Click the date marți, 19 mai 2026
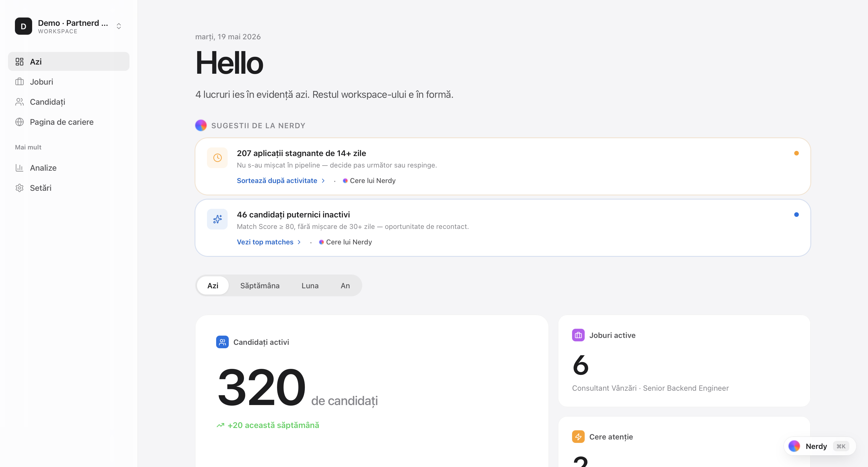 (x=228, y=37)
